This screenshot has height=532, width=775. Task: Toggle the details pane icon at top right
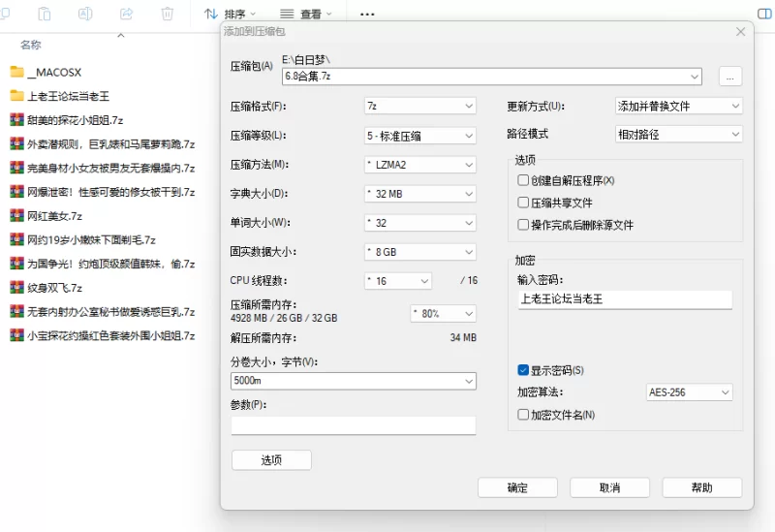(x=763, y=14)
